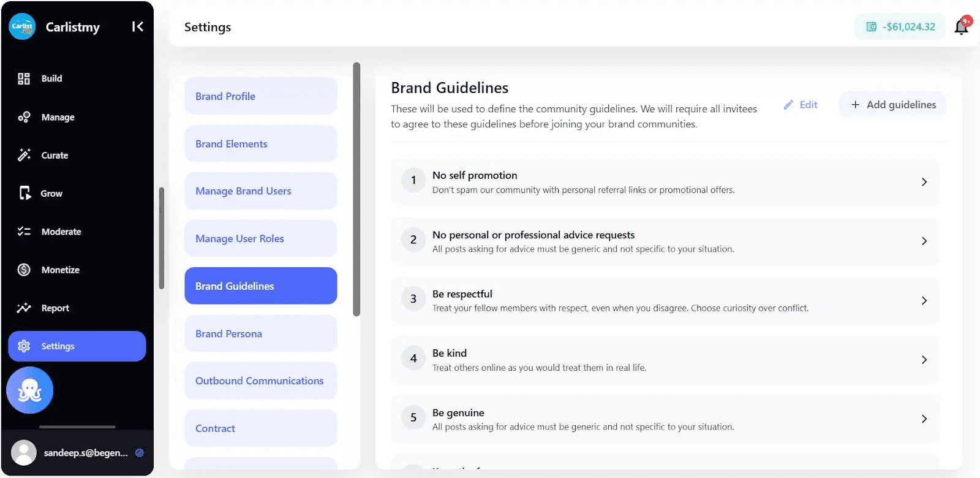Click the octopus assistant avatar
Viewport: 980px width, 478px height.
pyautogui.click(x=29, y=390)
